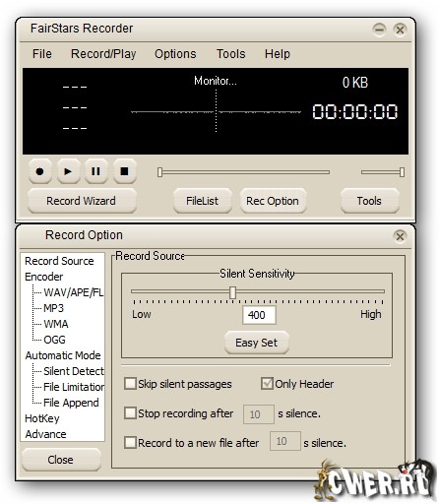Viewport: 439px width, 504px height.
Task: Open the File menu
Action: 42,54
